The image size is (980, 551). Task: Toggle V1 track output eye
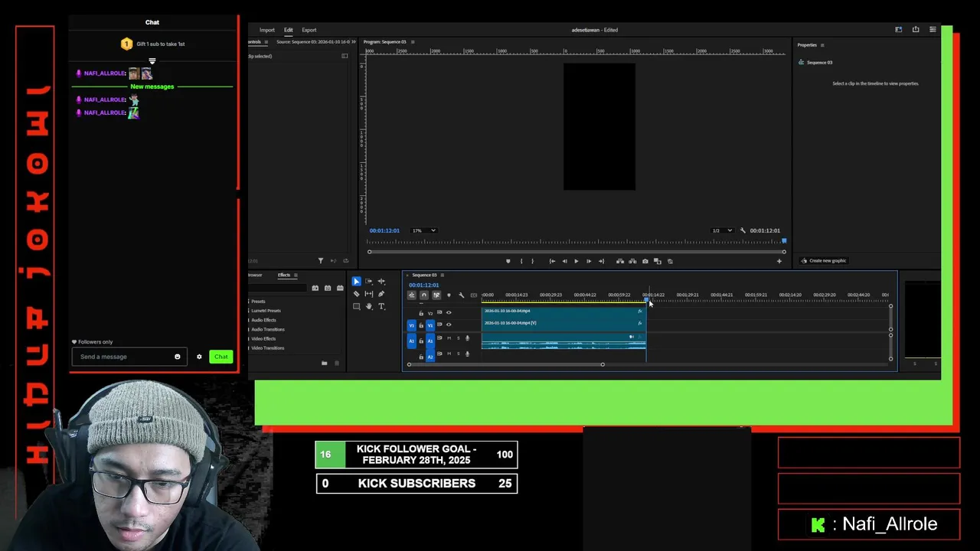pos(449,324)
